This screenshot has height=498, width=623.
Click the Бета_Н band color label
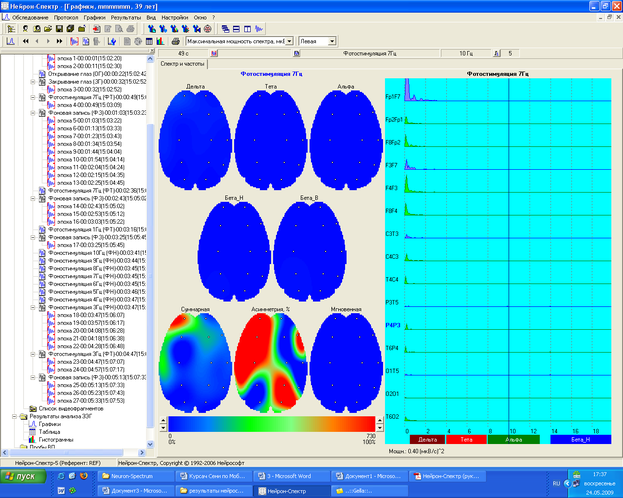click(580, 440)
